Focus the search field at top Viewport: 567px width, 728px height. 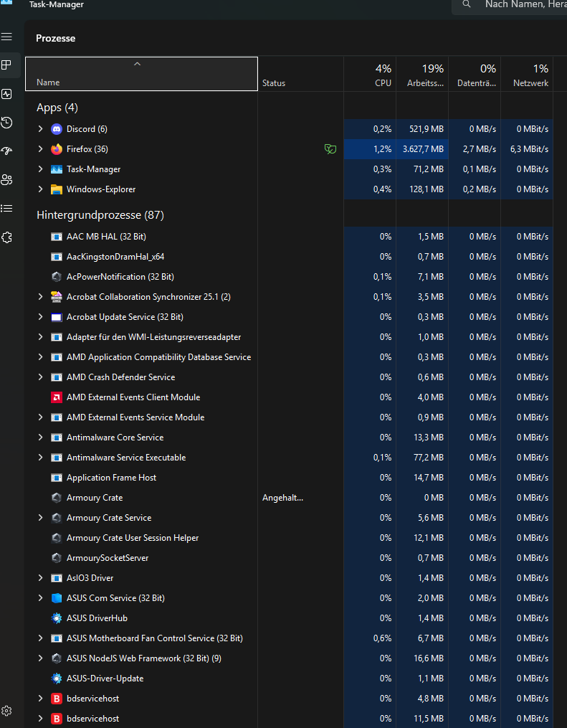pos(510,6)
